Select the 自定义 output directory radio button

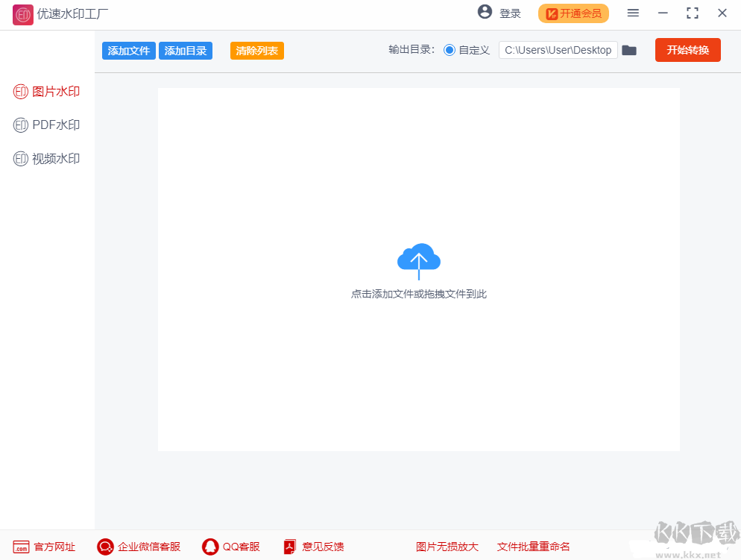[448, 50]
